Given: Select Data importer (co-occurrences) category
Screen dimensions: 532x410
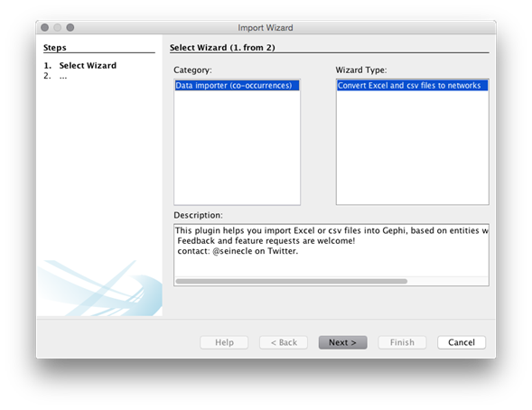Looking at the screenshot, I should coord(237,85).
